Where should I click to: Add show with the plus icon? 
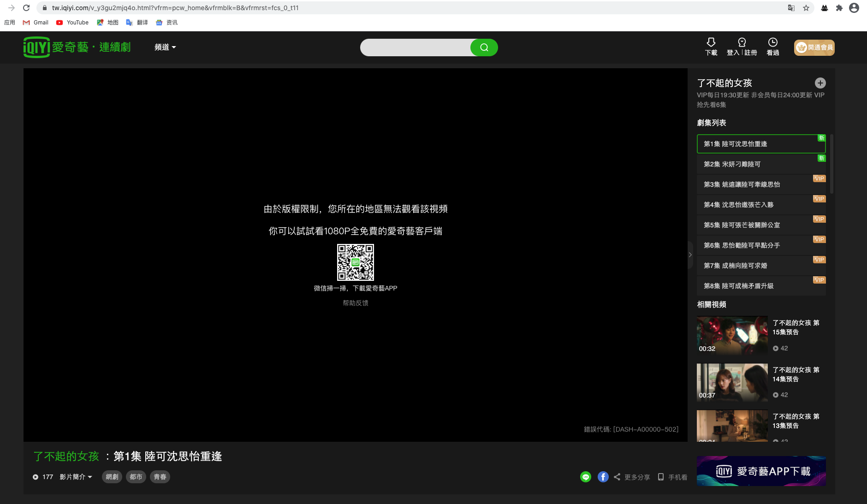click(x=820, y=83)
